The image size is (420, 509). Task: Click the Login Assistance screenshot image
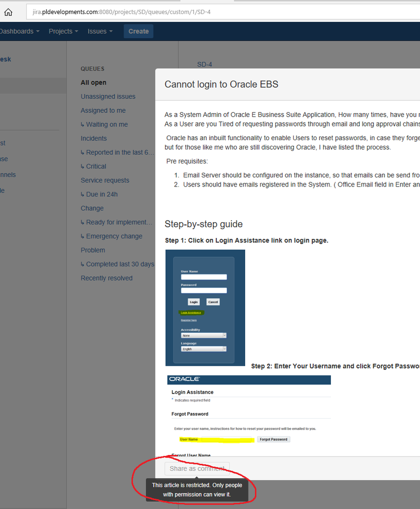point(249,416)
